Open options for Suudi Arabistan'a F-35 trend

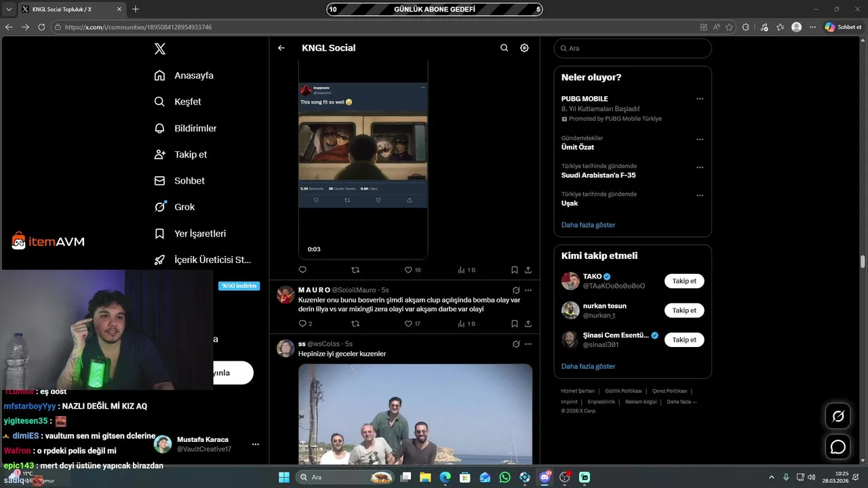point(700,167)
